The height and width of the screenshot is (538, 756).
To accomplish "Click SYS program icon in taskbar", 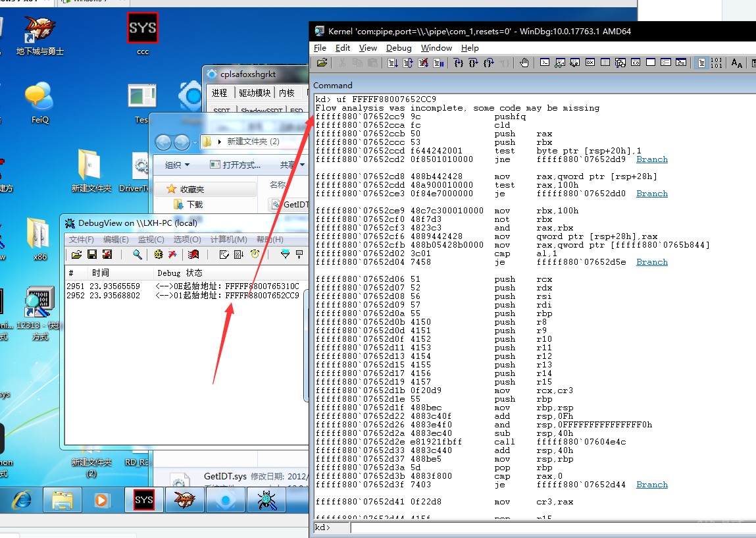I will tap(144, 500).
